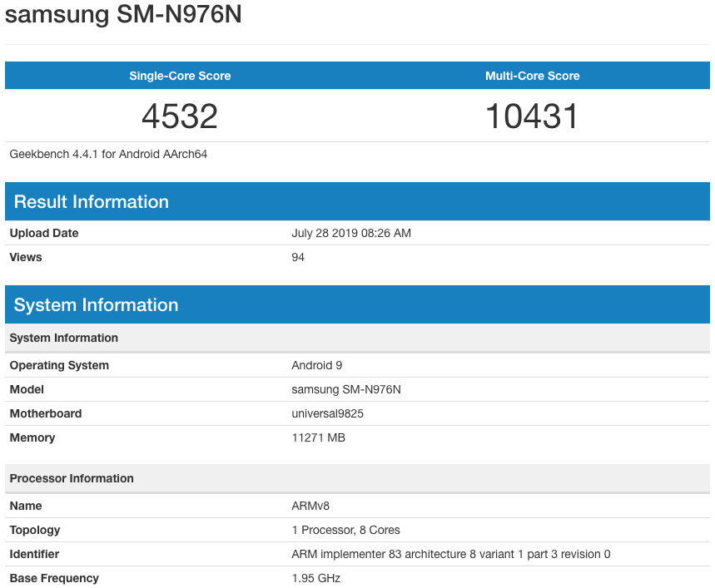
Task: Click the page title samsung SM-N976N
Action: (123, 13)
